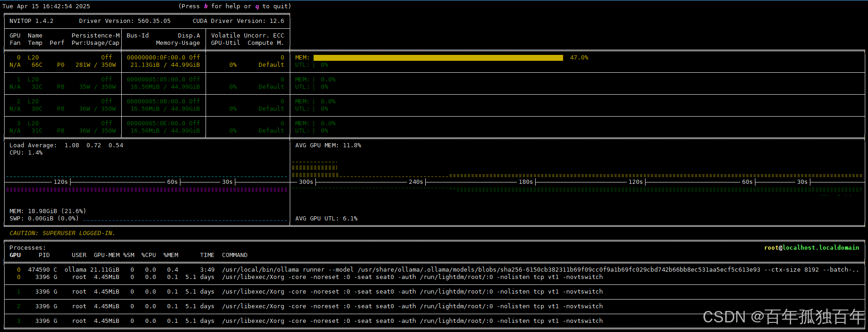The image size is (868, 332).
Task: Click the 180s marker on GPU history graph
Action: [526, 182]
